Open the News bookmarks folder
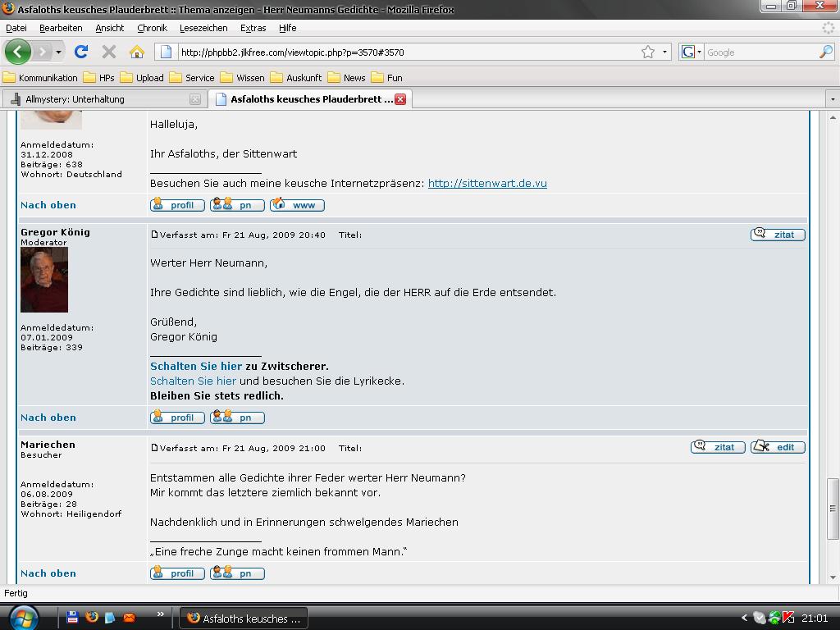 (x=347, y=78)
